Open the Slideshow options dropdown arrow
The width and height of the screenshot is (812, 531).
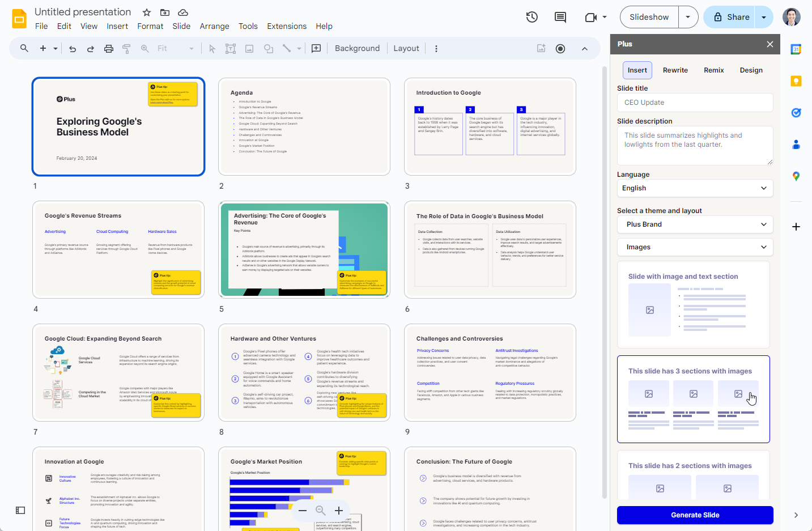[688, 17]
